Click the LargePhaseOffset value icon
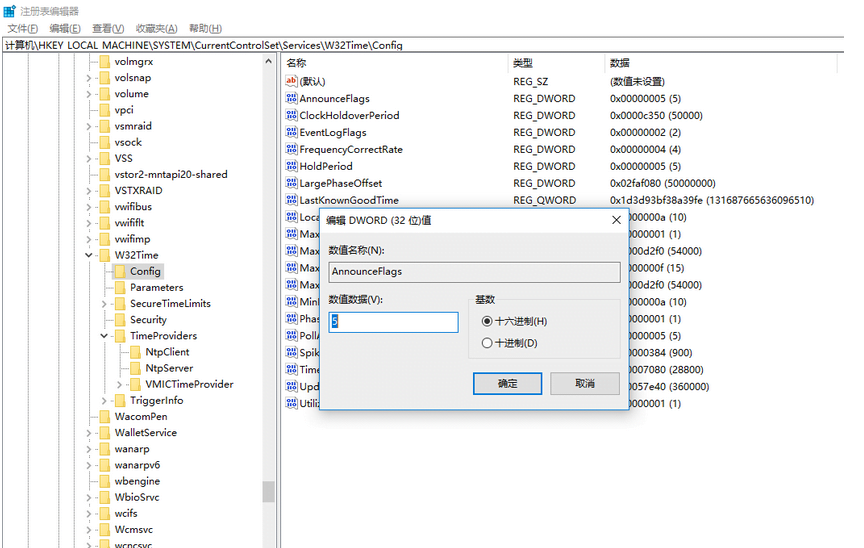Viewport: 864px width, 548px height. (291, 183)
